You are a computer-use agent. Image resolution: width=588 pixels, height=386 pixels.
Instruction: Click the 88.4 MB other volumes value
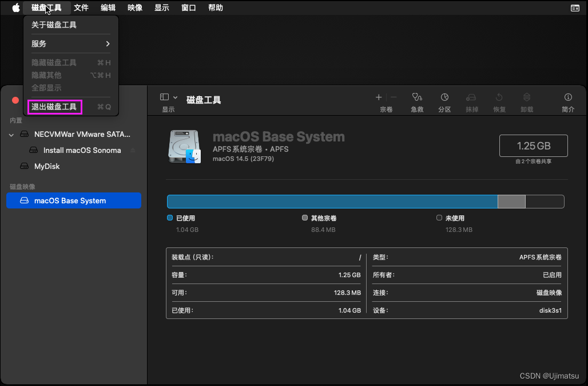(323, 230)
